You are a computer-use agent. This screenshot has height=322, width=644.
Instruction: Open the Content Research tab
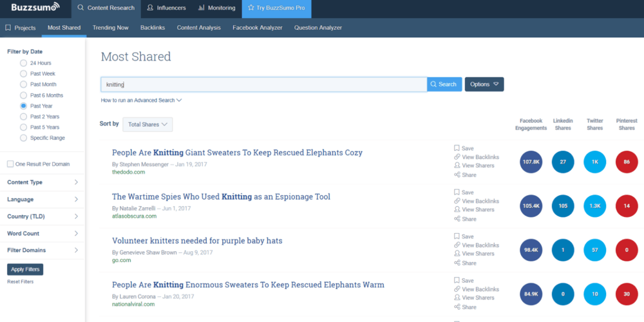tap(106, 8)
